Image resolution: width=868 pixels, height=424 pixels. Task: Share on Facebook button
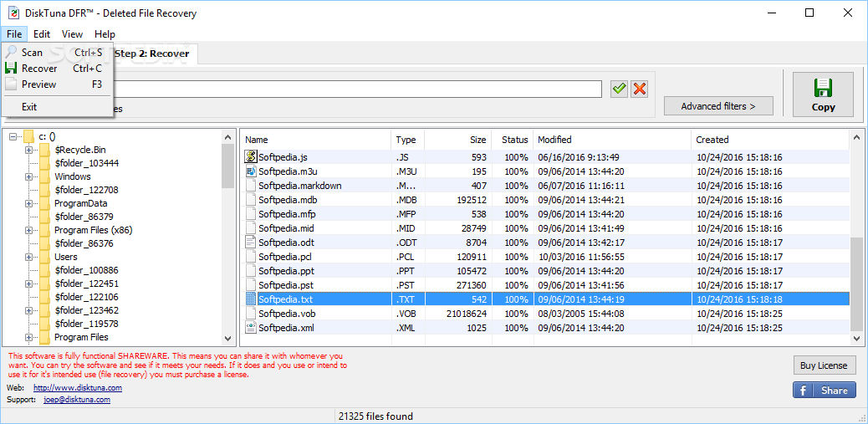pyautogui.click(x=824, y=391)
